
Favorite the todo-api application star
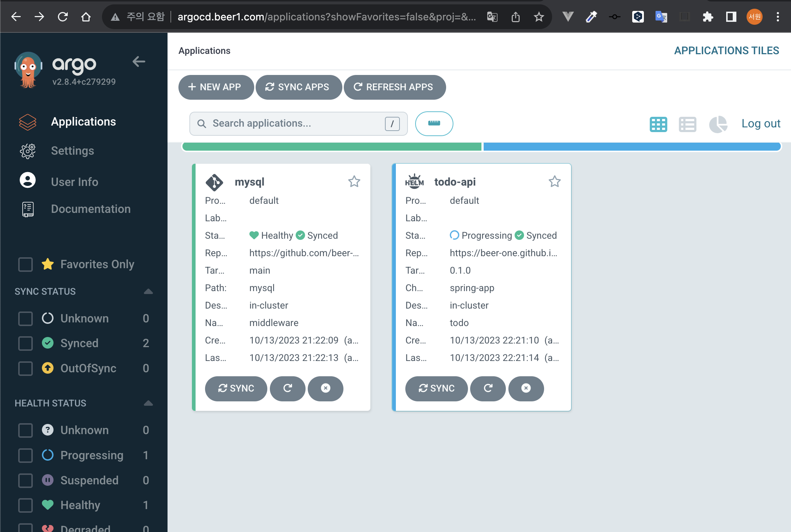point(554,181)
